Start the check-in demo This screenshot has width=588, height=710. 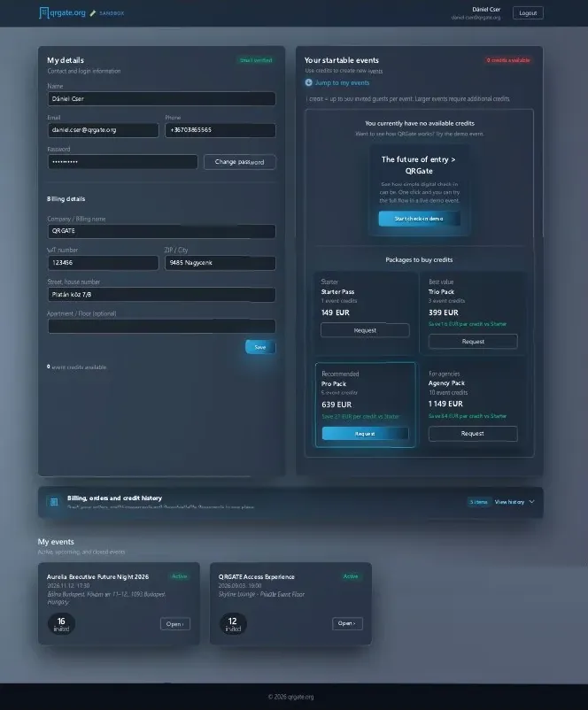coord(419,219)
